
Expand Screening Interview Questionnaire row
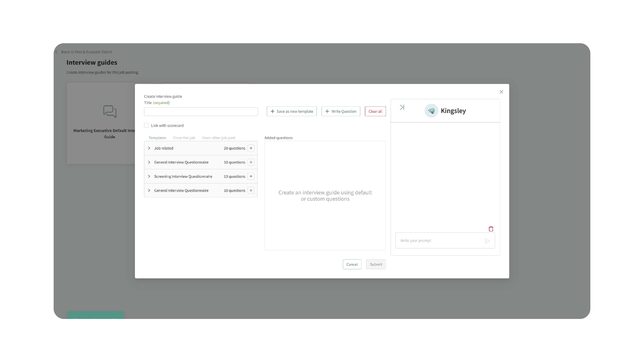pos(149,176)
